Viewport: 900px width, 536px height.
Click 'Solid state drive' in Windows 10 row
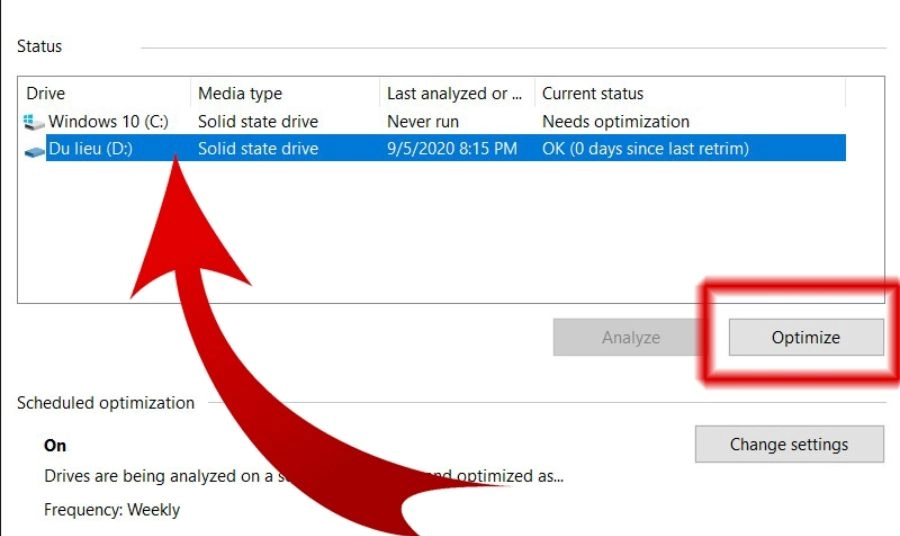(258, 122)
